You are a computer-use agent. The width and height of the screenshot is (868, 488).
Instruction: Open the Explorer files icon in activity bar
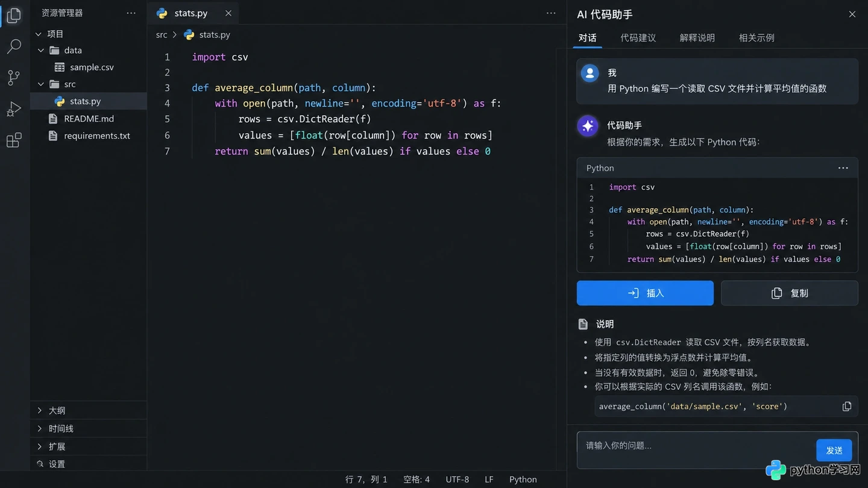click(14, 16)
